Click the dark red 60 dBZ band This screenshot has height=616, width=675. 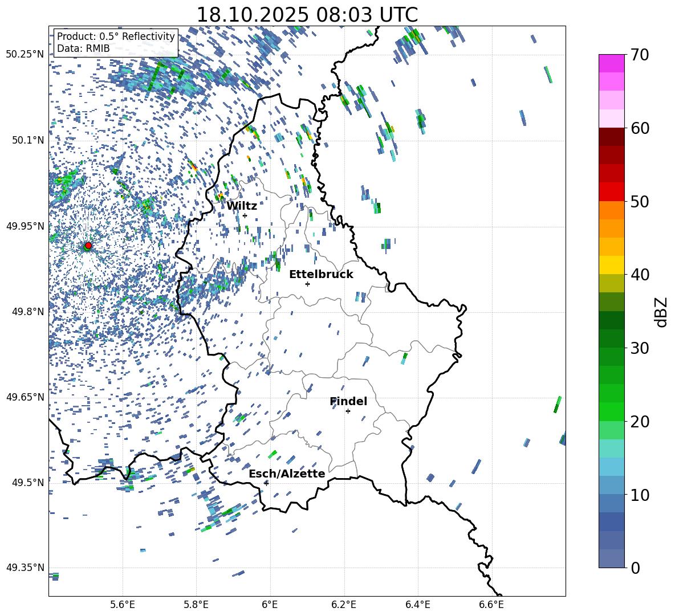(612, 137)
